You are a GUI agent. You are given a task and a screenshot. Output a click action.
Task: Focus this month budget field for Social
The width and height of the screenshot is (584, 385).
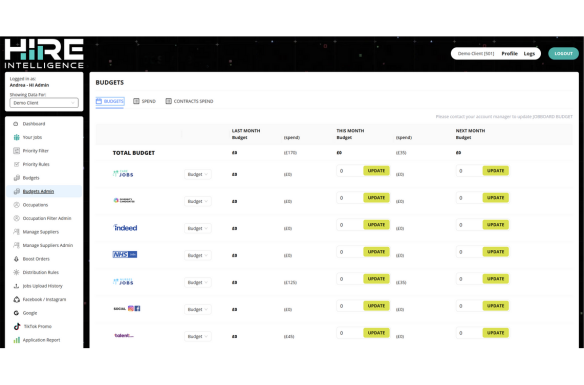[350, 306]
